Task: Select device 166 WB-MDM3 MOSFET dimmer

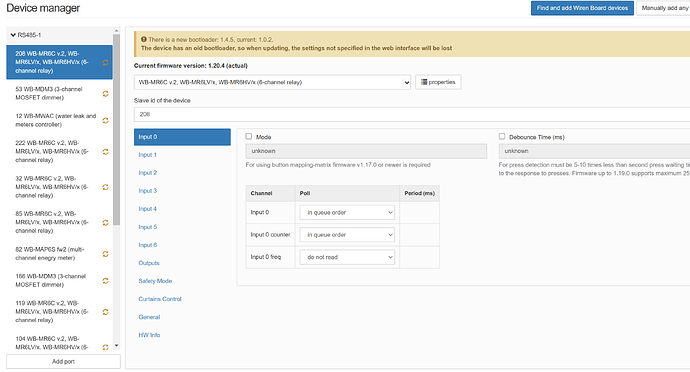Action: point(59,280)
